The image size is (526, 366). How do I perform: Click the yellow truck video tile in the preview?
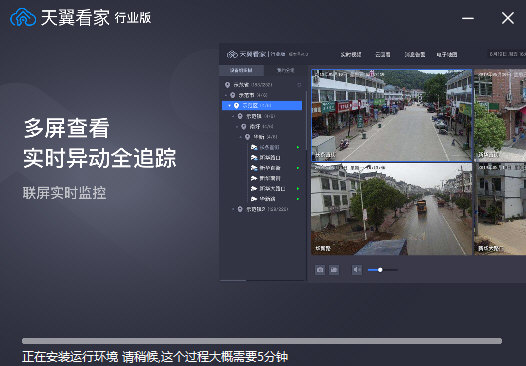click(x=391, y=209)
